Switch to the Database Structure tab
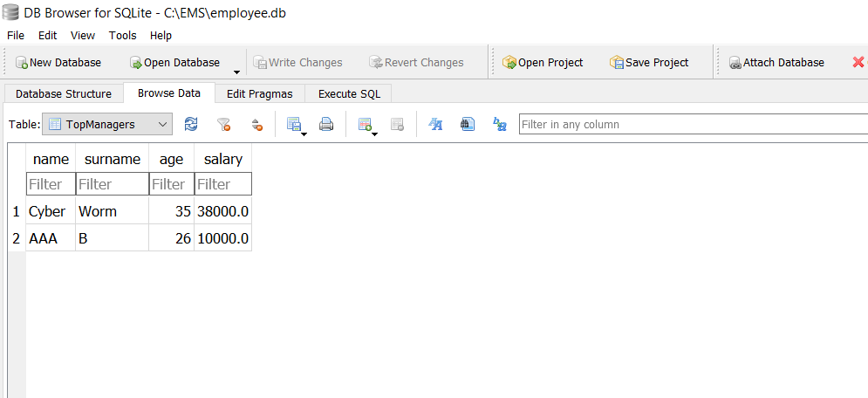The image size is (868, 398). tap(64, 93)
